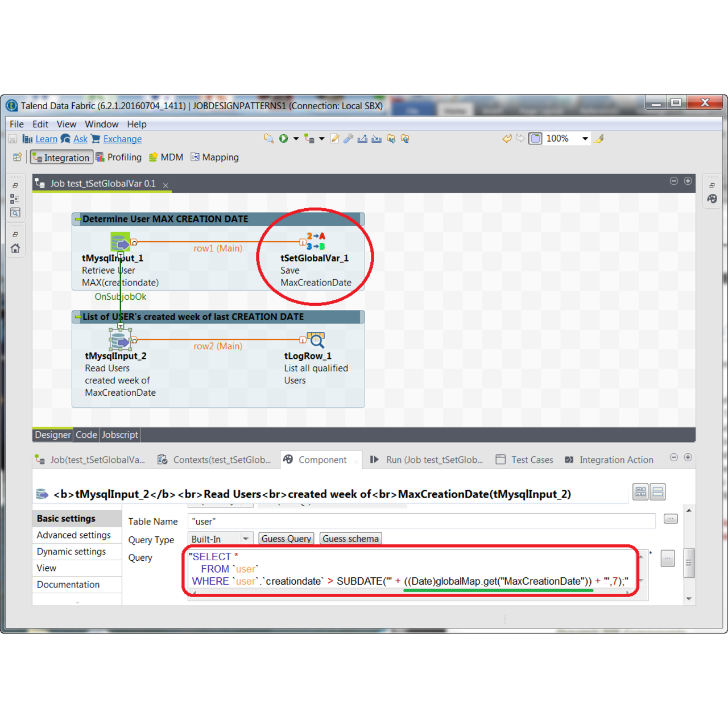Viewport: 728px width, 728px height.
Task: Select the tMysqlInput_2 component icon
Action: point(120,340)
